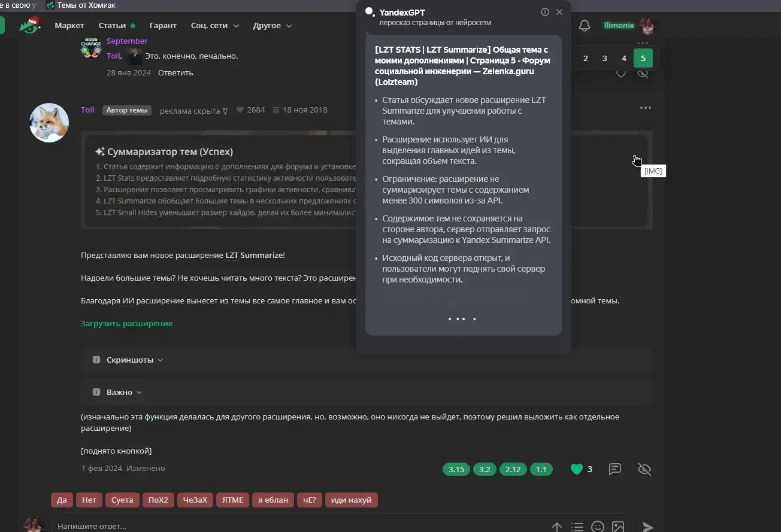
Task: Open the emoji picker in reply box
Action: pyautogui.click(x=597, y=526)
